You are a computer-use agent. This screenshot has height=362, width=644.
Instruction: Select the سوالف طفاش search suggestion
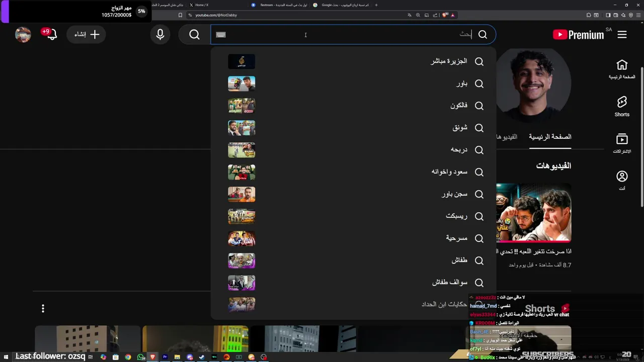click(x=353, y=283)
